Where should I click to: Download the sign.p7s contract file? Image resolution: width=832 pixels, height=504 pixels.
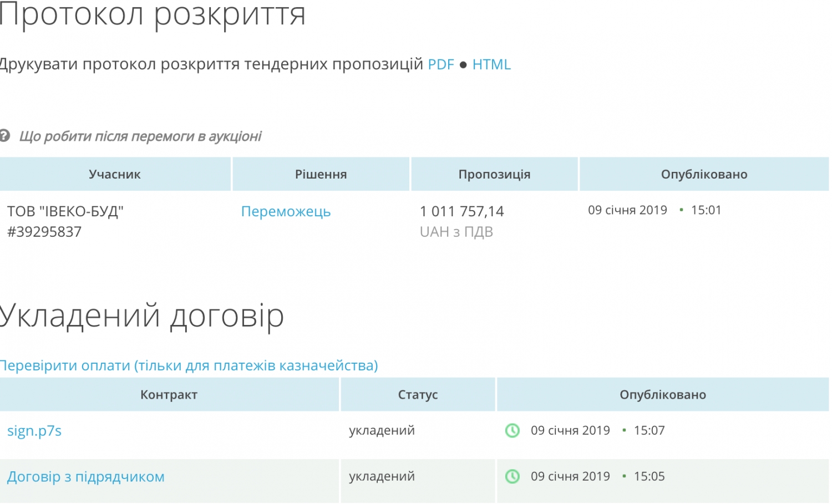pos(34,431)
